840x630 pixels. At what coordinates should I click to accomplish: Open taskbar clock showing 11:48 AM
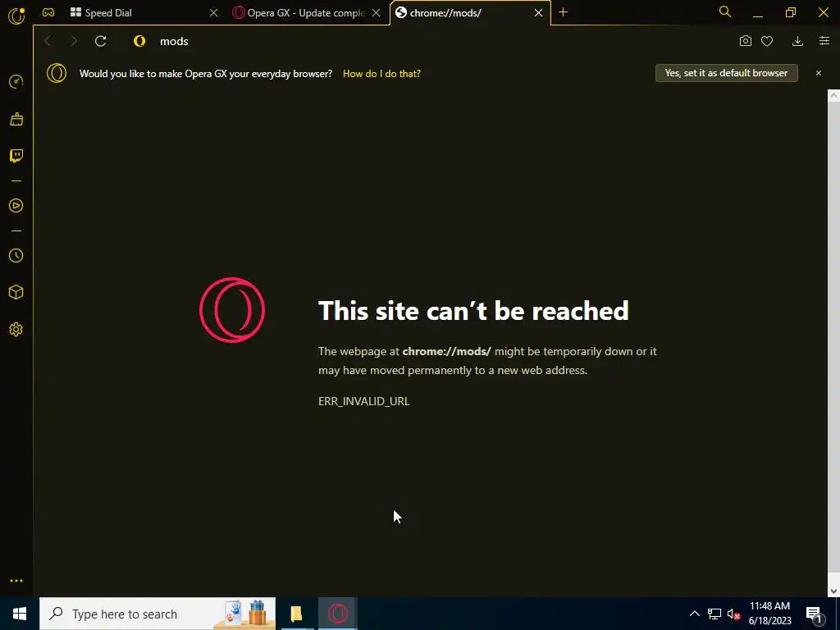click(769, 614)
